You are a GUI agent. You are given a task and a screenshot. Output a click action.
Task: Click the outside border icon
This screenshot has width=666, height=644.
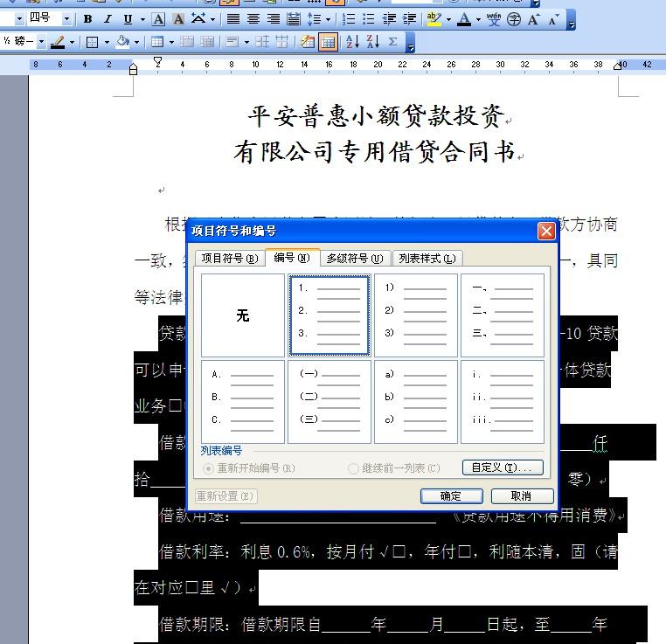(x=92, y=42)
